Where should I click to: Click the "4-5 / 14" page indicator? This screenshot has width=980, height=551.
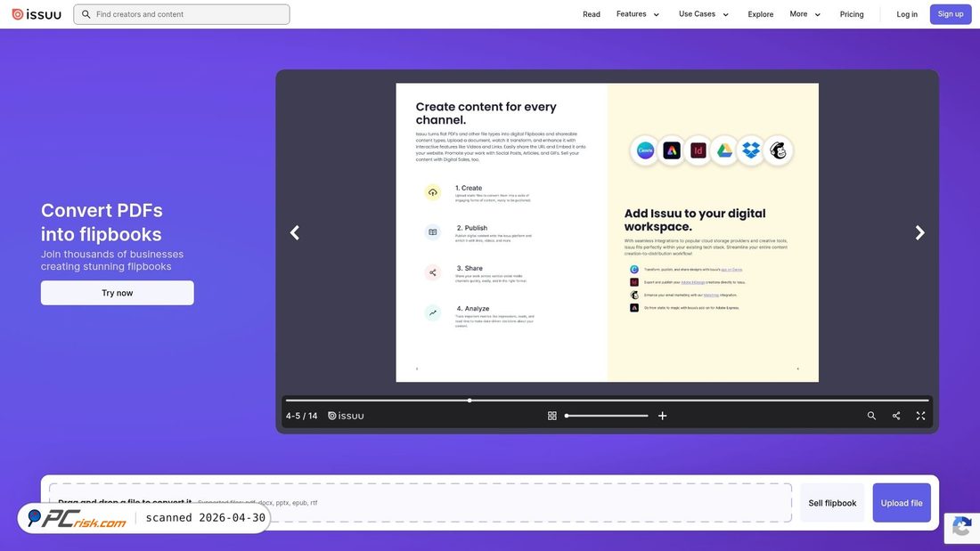(x=301, y=416)
